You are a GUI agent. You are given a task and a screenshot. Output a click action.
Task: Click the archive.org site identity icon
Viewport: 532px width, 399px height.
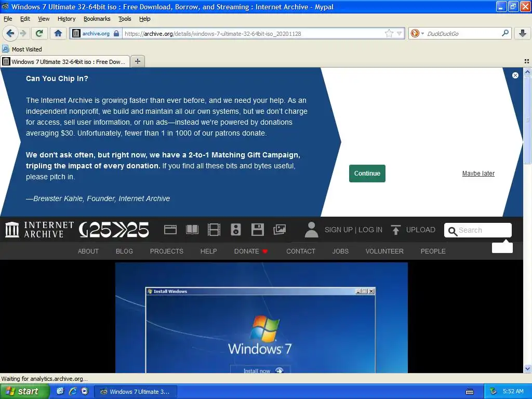[76, 33]
